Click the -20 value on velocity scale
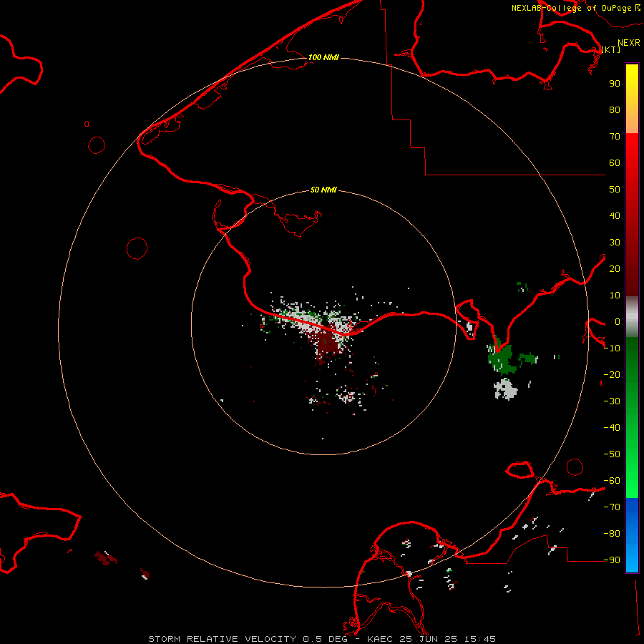Screen dimensions: 644x644 click(612, 374)
